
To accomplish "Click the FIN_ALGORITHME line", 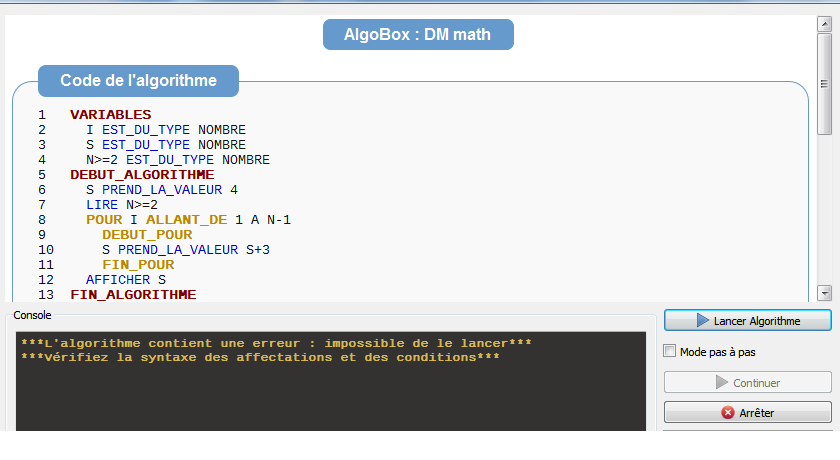I will [x=133, y=295].
